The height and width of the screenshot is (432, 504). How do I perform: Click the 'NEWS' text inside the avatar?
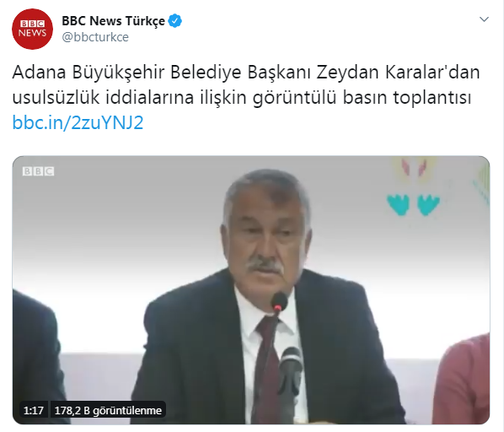[32, 33]
